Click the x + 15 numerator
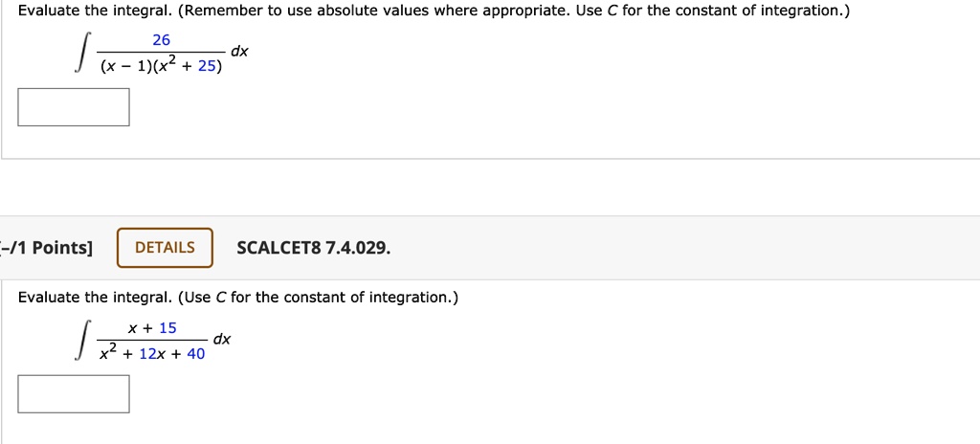This screenshot has width=980, height=444. (152, 327)
